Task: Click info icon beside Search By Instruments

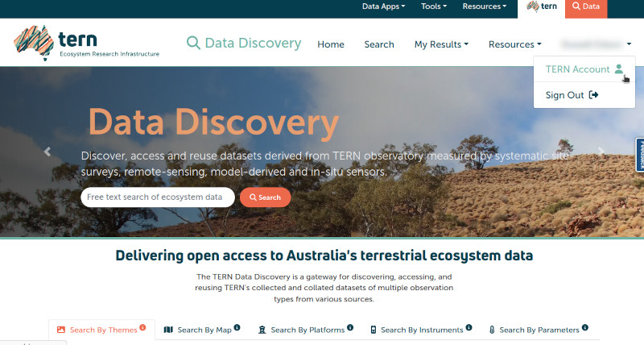Action: click(469, 327)
